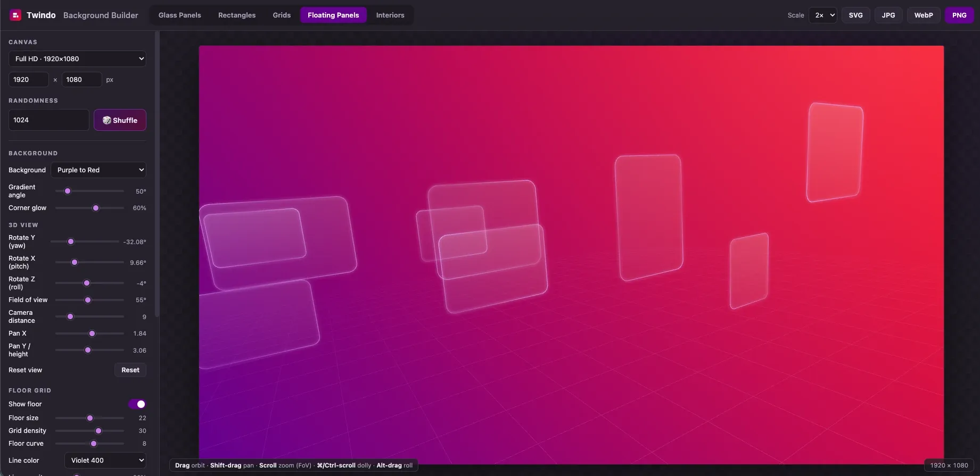Open the Background Purple to Red dropdown
Viewport: 980px width, 476px height.
click(98, 170)
